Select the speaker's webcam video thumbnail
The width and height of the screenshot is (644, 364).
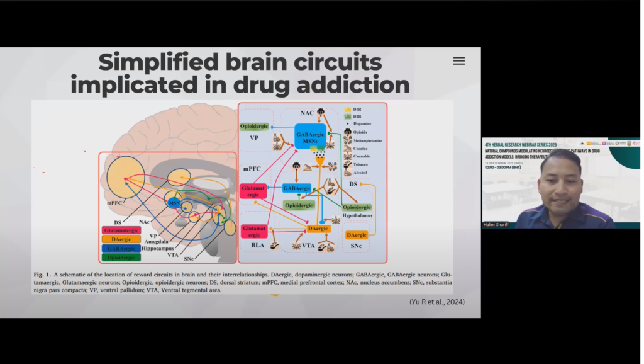click(x=561, y=183)
